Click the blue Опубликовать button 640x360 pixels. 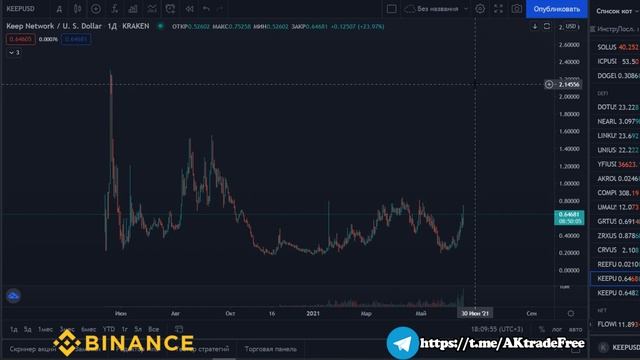point(557,9)
